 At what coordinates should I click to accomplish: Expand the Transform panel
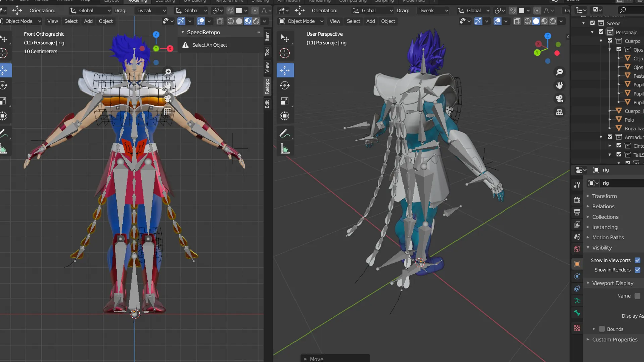coord(604,196)
